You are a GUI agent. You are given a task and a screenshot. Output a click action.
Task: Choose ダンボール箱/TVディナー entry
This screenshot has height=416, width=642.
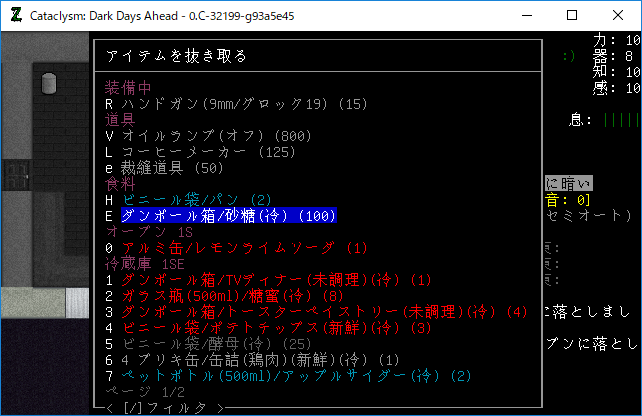[268, 279]
